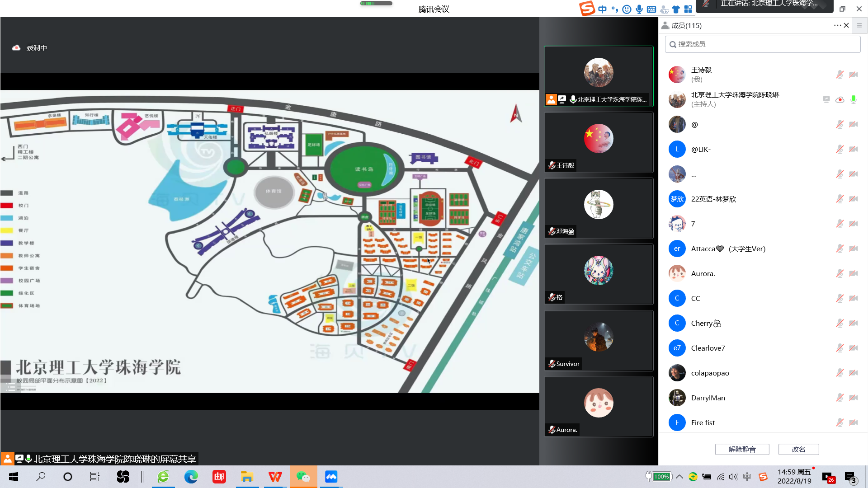Open File Explorer in taskbar
Screen dimensions: 868x488
pos(247,477)
